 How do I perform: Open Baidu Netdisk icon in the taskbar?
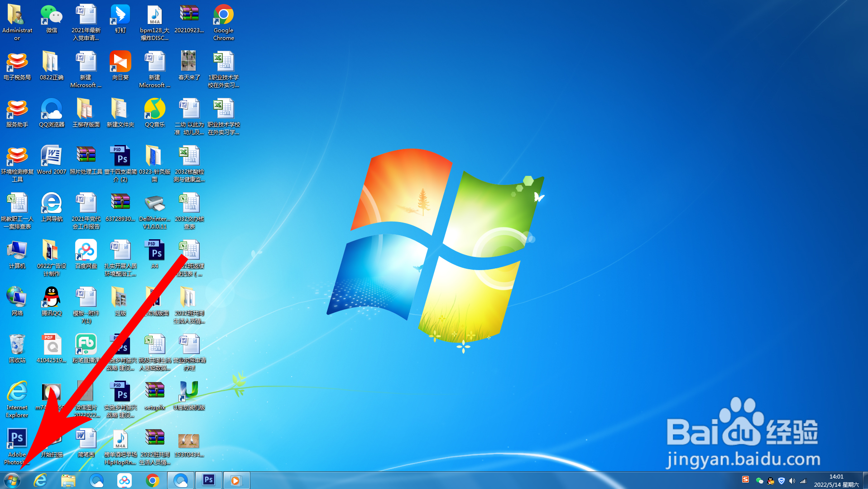click(x=125, y=480)
